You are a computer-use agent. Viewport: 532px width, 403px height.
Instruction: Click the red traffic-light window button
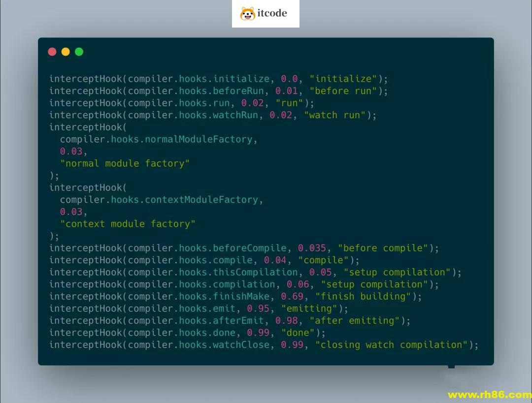(x=52, y=51)
